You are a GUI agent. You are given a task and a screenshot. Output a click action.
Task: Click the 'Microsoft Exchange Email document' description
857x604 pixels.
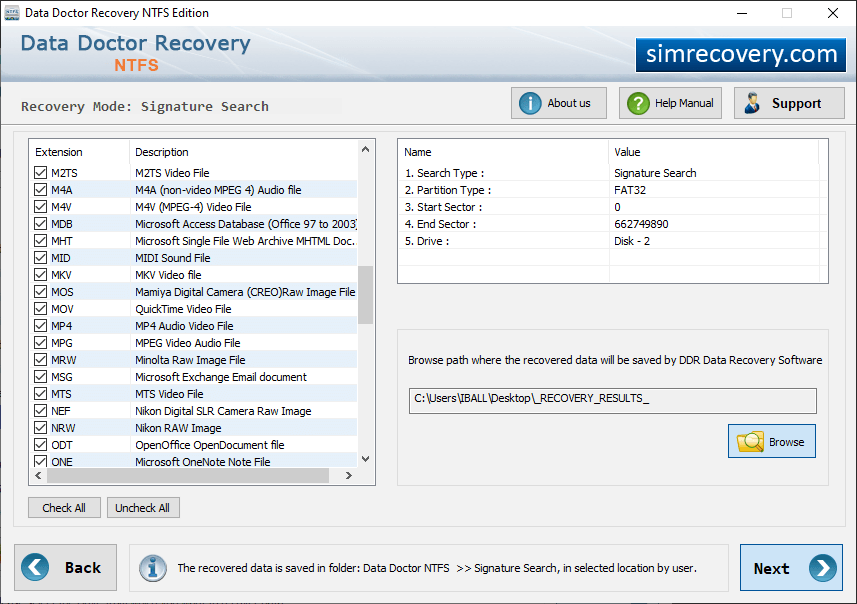(221, 377)
